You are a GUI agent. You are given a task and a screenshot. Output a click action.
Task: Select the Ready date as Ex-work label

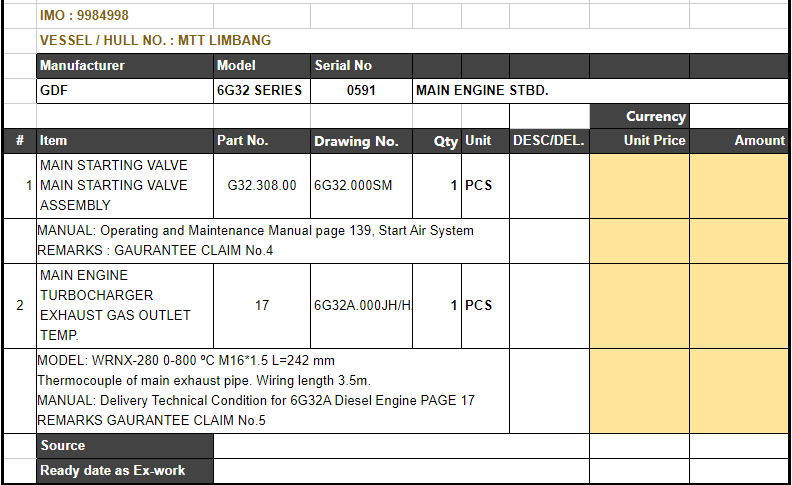(124, 471)
